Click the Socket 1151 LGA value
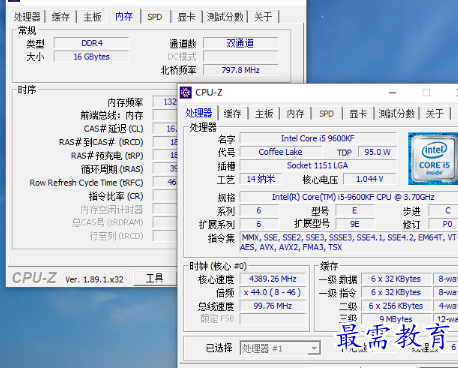The height and width of the screenshot is (368, 458). 318,165
